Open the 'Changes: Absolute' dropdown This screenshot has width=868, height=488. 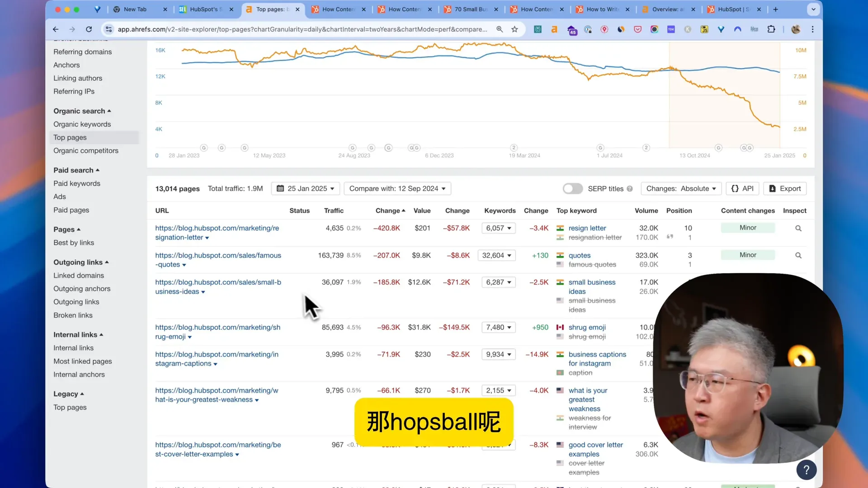point(681,188)
